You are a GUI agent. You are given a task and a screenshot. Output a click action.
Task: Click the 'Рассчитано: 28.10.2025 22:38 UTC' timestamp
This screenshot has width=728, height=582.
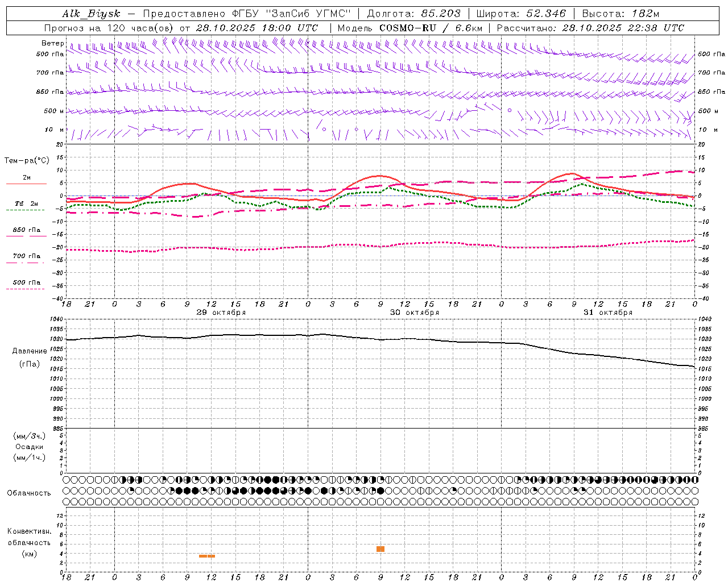[590, 28]
